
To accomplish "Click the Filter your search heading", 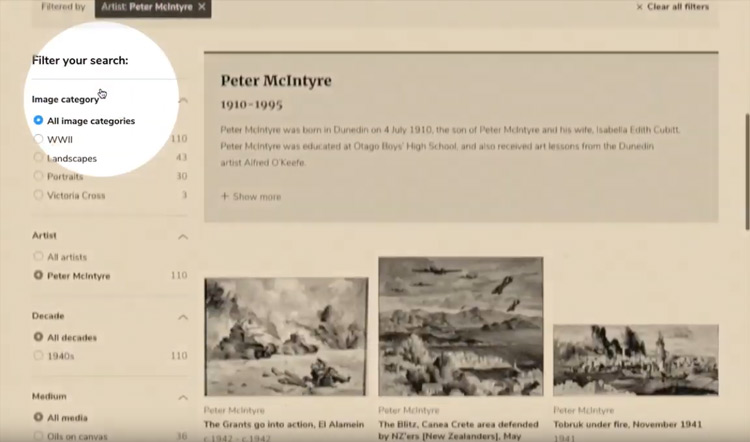I will [x=80, y=60].
